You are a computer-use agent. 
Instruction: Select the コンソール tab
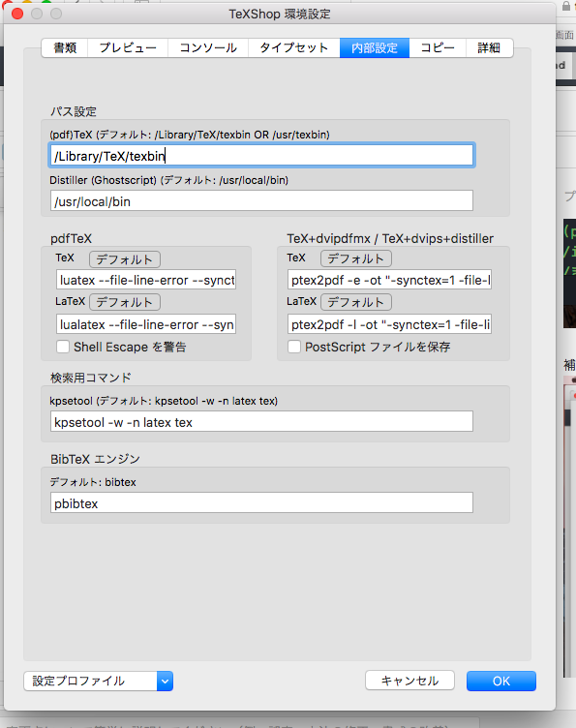click(x=208, y=47)
